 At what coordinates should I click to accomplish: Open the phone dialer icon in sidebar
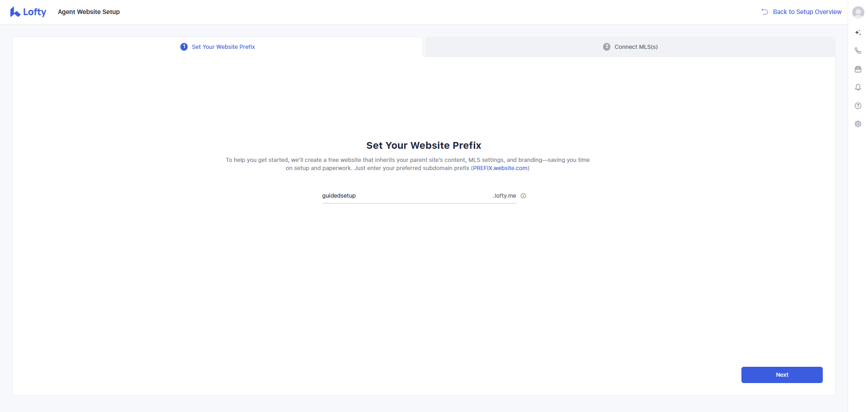(x=858, y=51)
